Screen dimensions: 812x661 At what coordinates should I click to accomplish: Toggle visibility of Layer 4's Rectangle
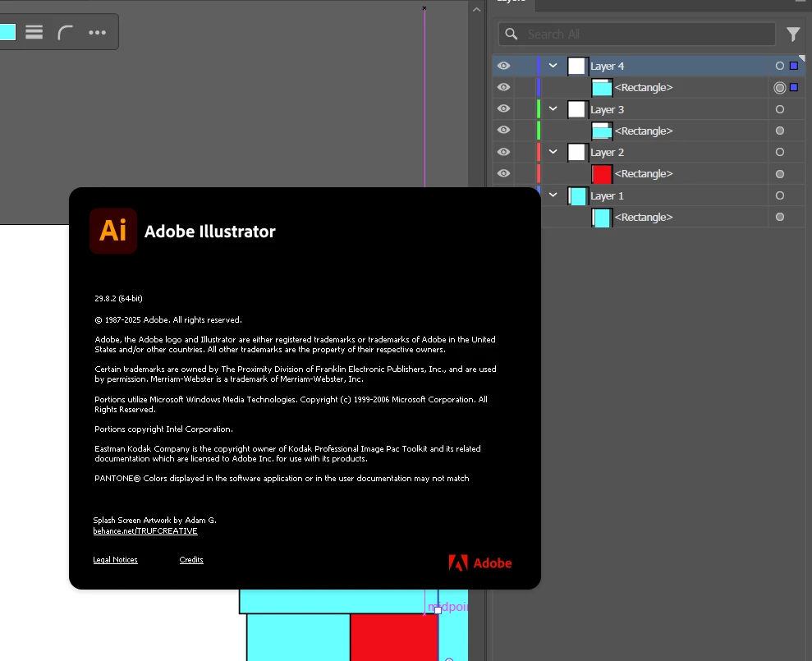pyautogui.click(x=503, y=87)
